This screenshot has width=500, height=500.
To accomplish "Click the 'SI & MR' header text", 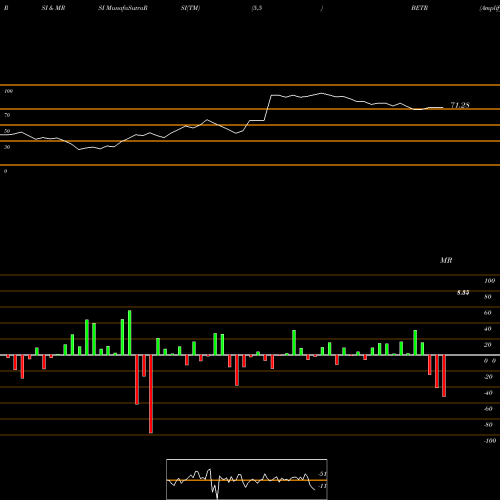I will click(x=53, y=8).
